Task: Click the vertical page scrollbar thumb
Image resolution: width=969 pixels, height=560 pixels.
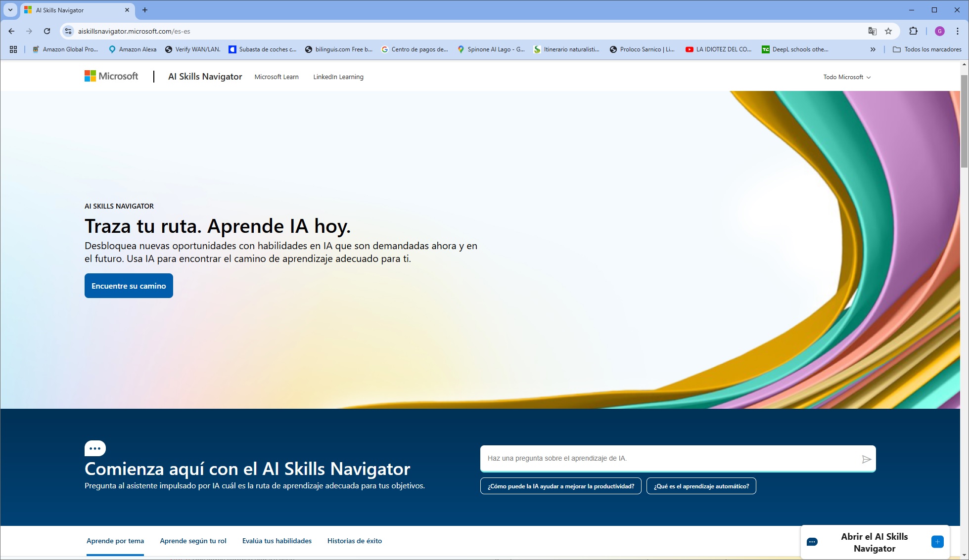Action: tap(964, 121)
